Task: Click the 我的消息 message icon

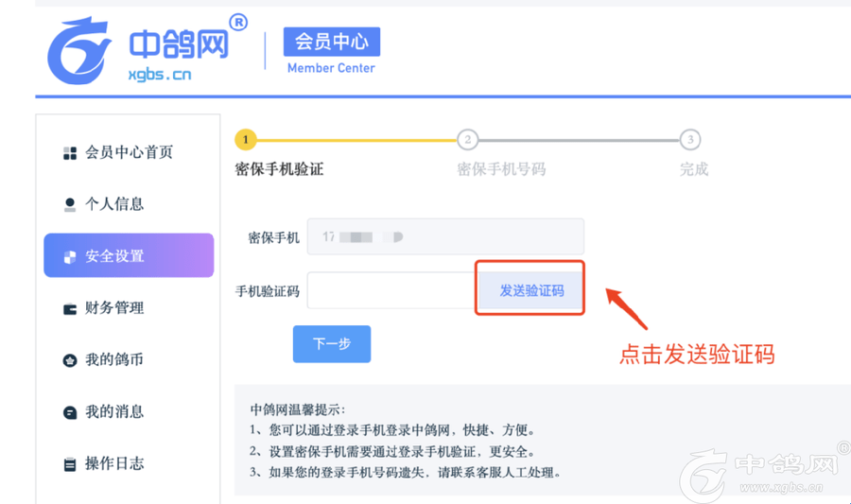Action: pyautogui.click(x=69, y=412)
